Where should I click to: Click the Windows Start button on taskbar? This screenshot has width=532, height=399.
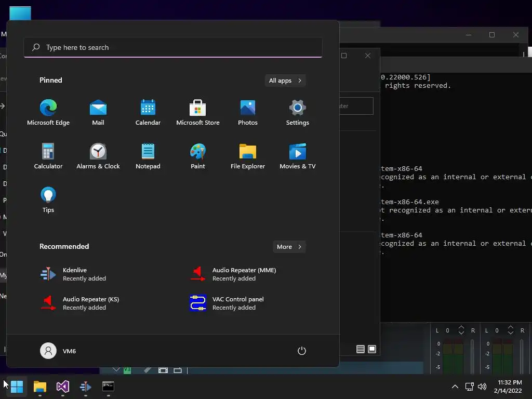pos(17,387)
